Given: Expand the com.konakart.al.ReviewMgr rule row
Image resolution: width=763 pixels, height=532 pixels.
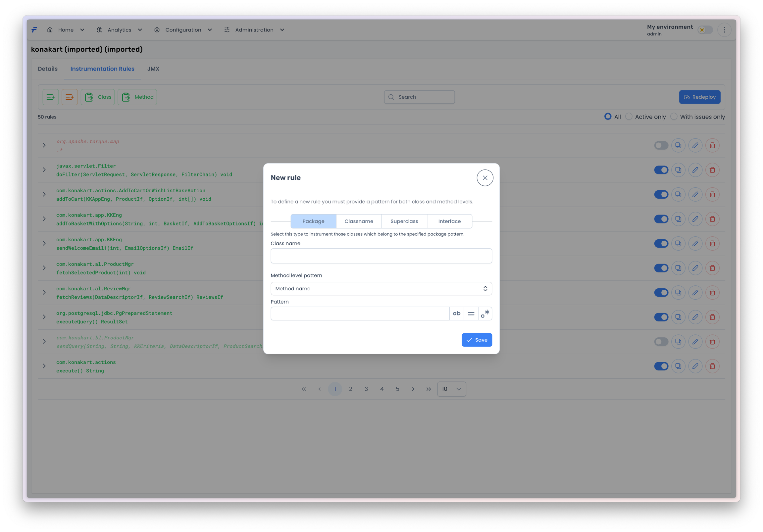Looking at the screenshot, I should (44, 292).
